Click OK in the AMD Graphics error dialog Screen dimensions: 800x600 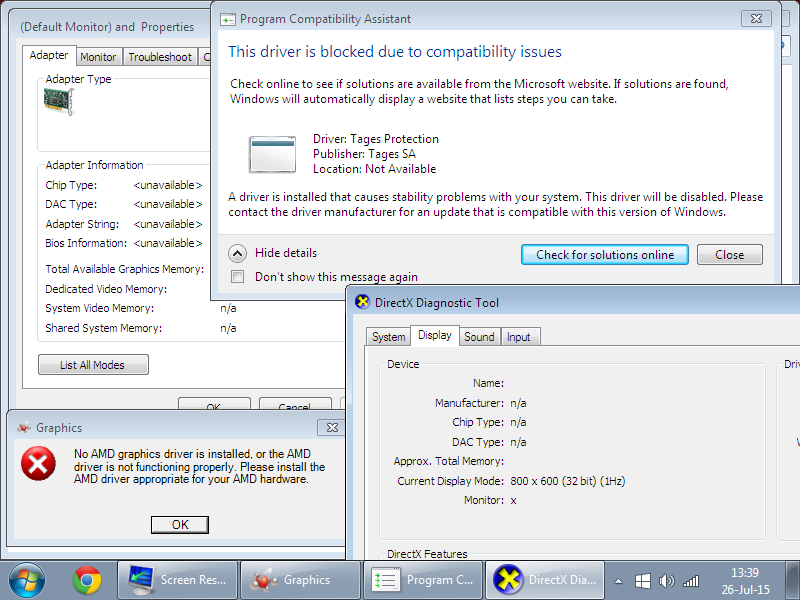180,524
